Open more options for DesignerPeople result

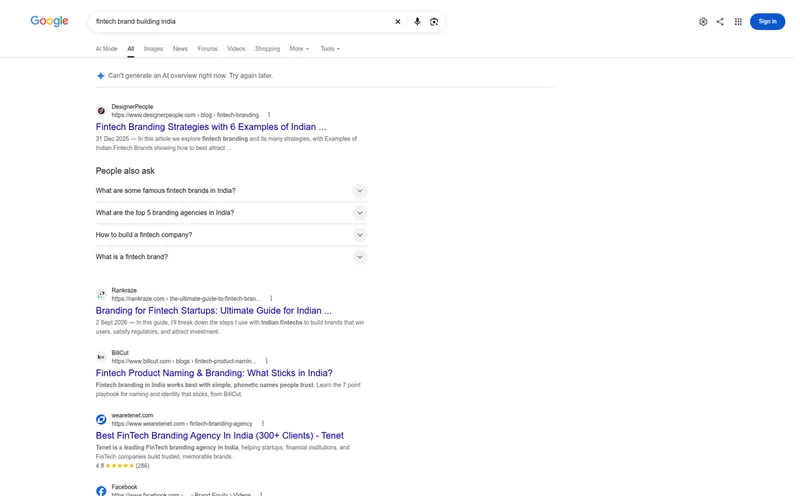(269, 115)
